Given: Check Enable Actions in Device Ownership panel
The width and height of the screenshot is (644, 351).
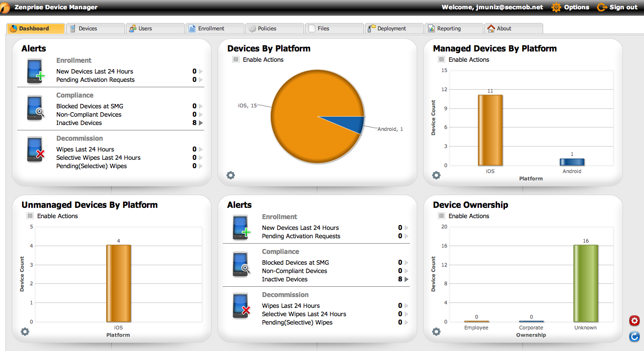Looking at the screenshot, I should click(442, 216).
